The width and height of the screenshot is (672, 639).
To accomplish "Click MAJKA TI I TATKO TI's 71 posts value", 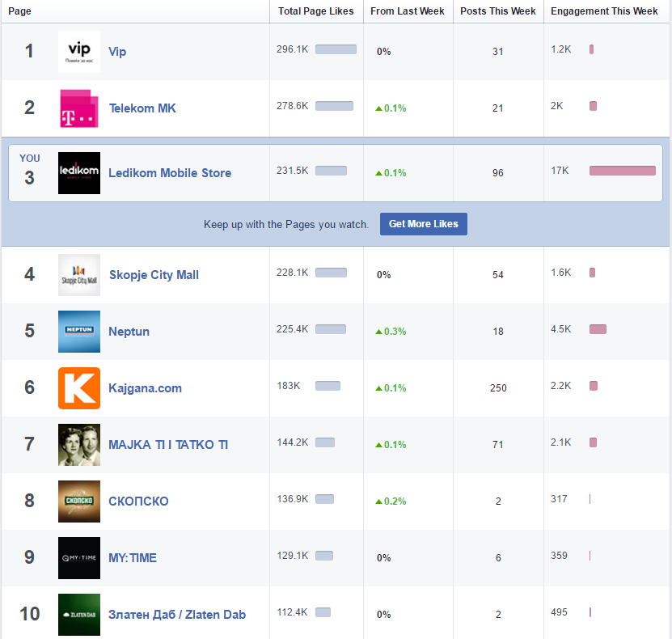I will click(498, 445).
